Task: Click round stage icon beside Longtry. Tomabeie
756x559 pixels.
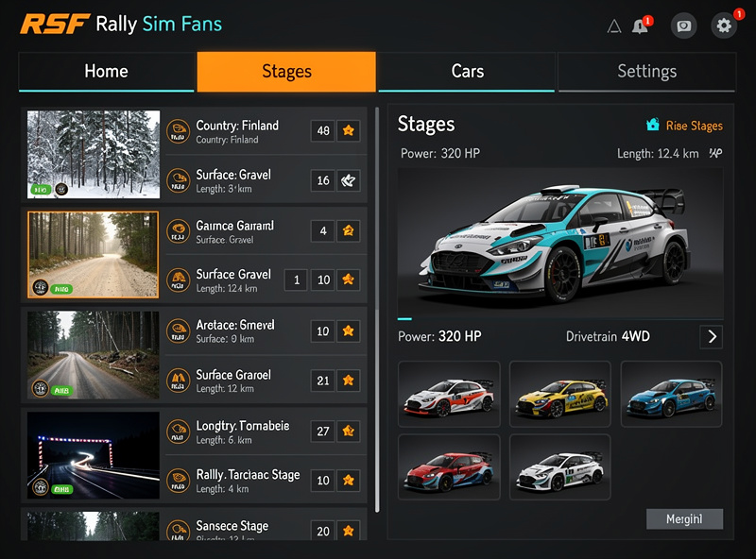Action: point(179,432)
